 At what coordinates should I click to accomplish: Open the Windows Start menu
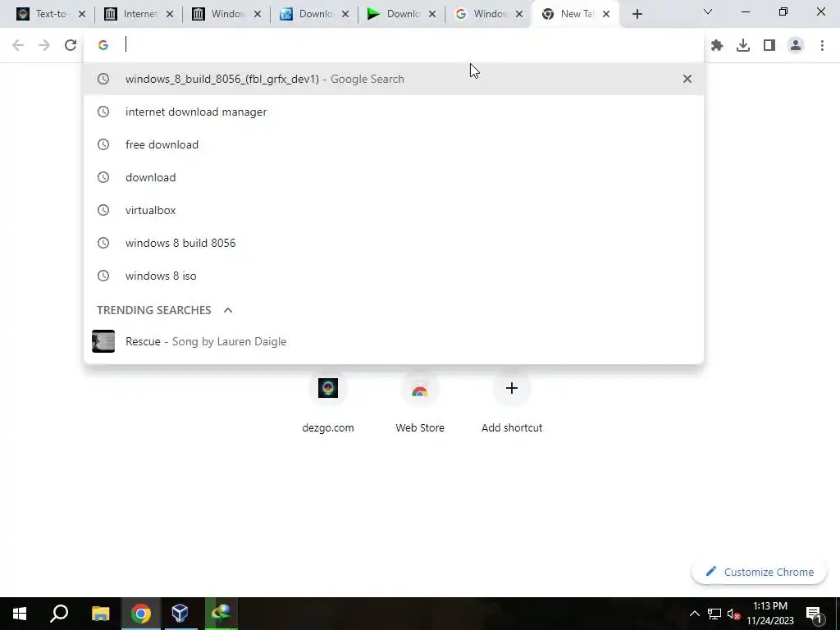point(20,614)
